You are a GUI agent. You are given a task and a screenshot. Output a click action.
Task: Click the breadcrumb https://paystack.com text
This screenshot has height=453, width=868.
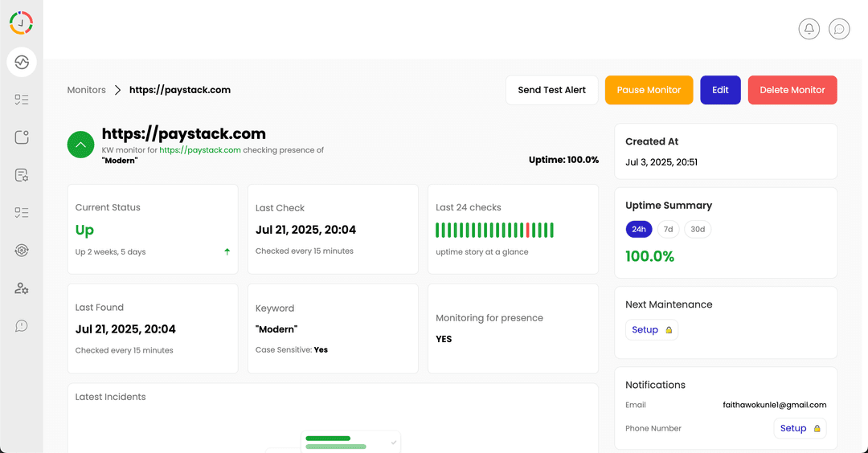[180, 90]
